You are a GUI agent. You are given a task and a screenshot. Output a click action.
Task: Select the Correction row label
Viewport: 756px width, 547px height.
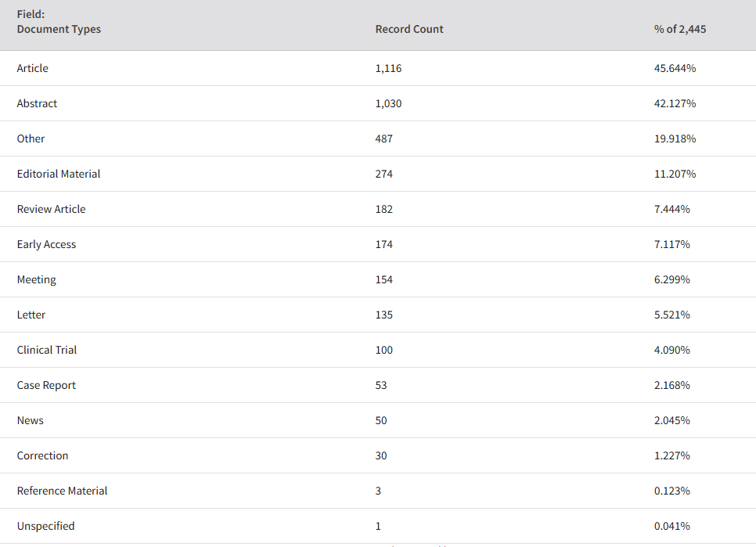click(42, 455)
